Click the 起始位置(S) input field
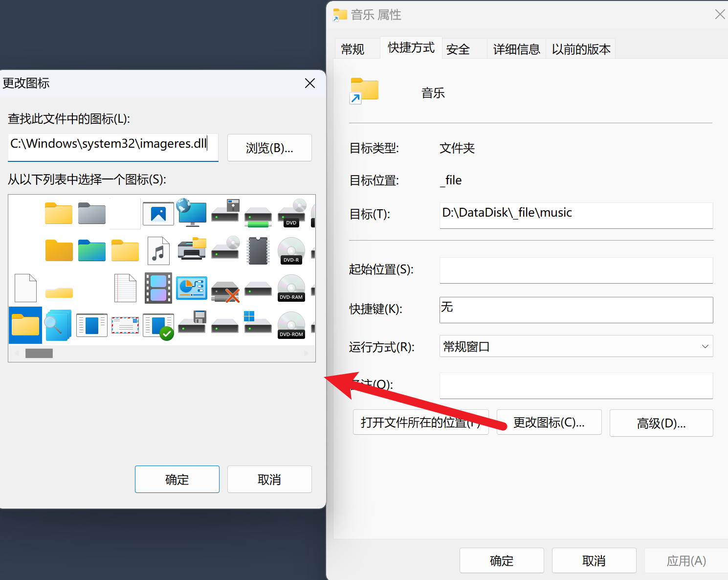 [576, 270]
